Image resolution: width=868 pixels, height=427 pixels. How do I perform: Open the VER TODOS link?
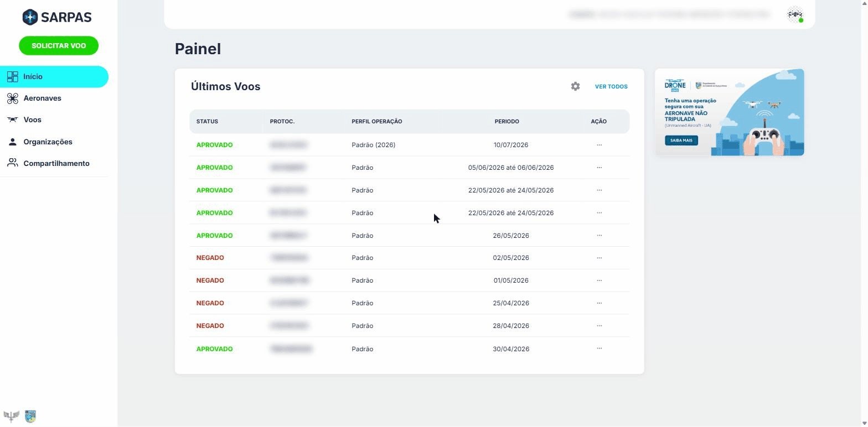[x=611, y=87]
